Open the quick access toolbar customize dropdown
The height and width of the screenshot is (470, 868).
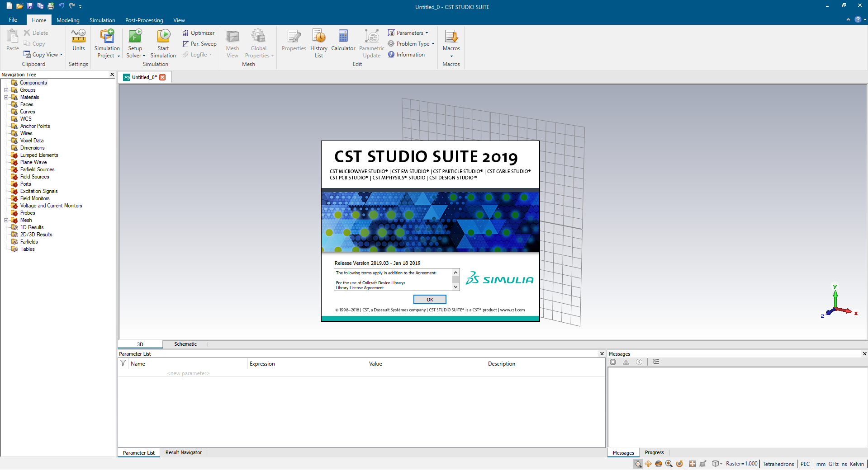click(81, 6)
